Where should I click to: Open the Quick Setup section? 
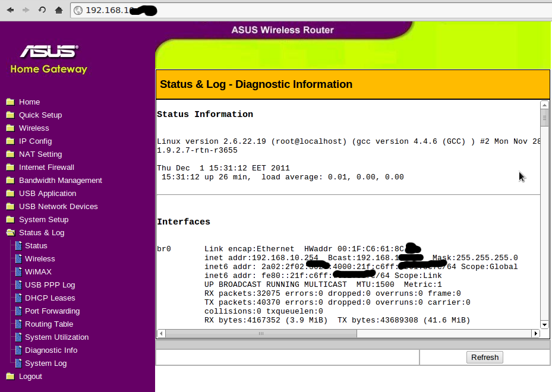[40, 115]
